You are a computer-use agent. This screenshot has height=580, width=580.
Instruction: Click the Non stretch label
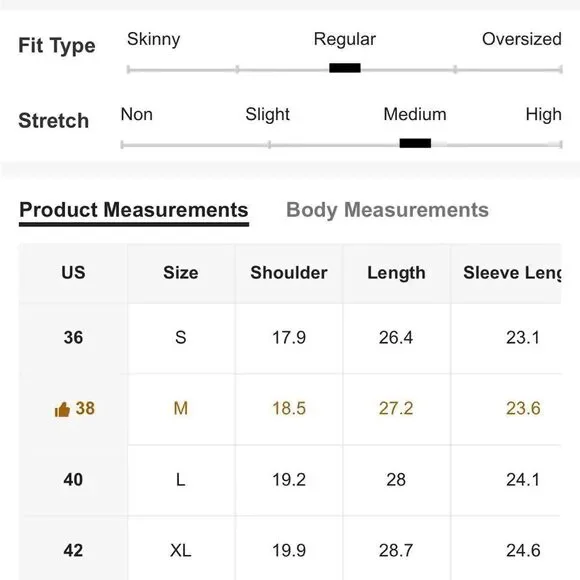(x=136, y=114)
